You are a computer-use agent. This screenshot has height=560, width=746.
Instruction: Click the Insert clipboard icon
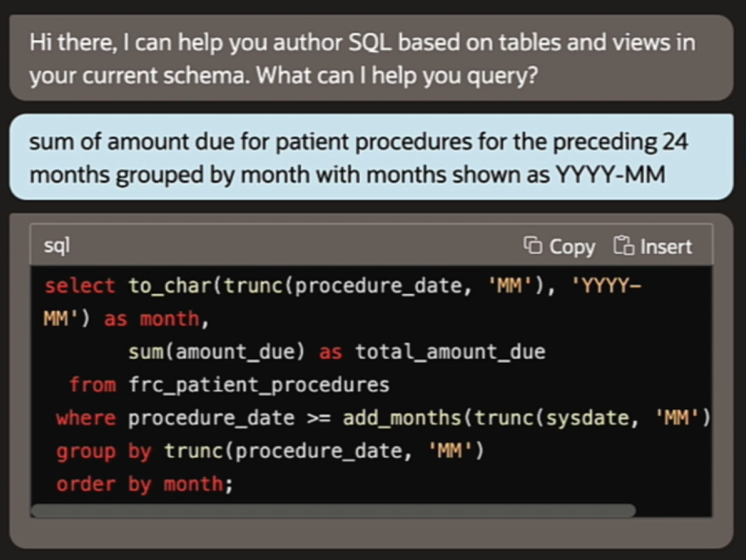click(623, 245)
